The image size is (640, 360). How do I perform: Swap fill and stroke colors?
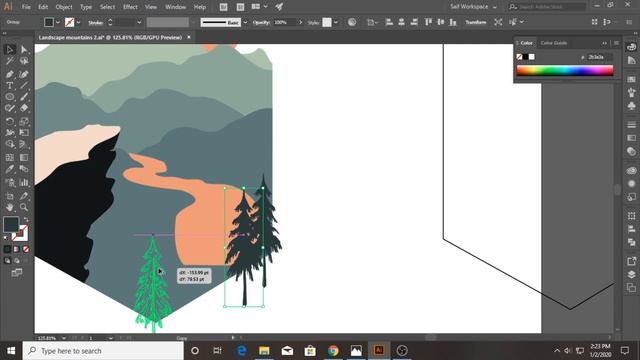(x=26, y=220)
